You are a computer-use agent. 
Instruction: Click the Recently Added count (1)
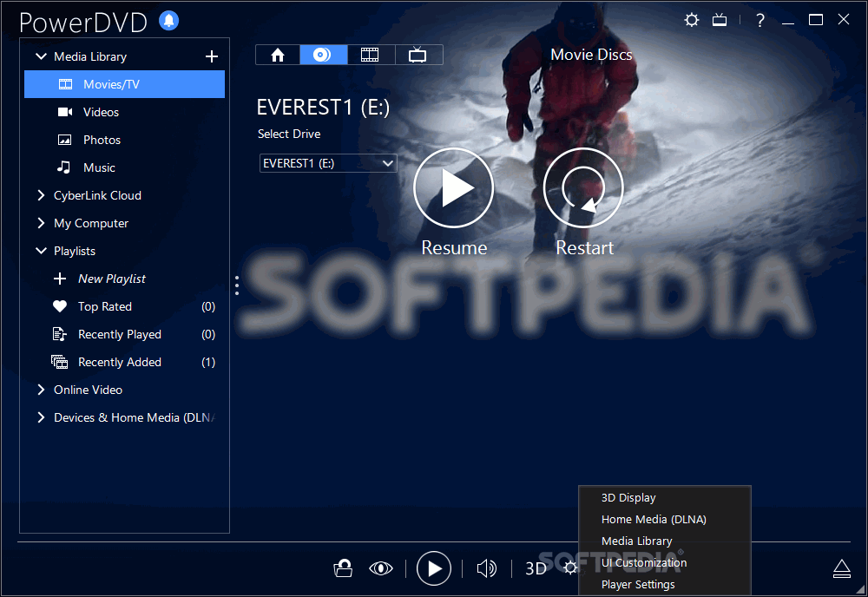point(208,362)
